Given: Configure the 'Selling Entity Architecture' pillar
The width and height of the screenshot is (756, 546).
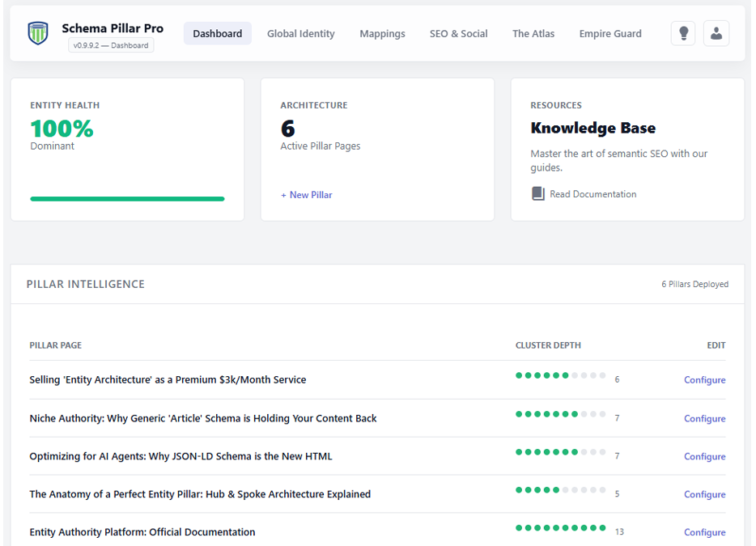Looking at the screenshot, I should 704,379.
